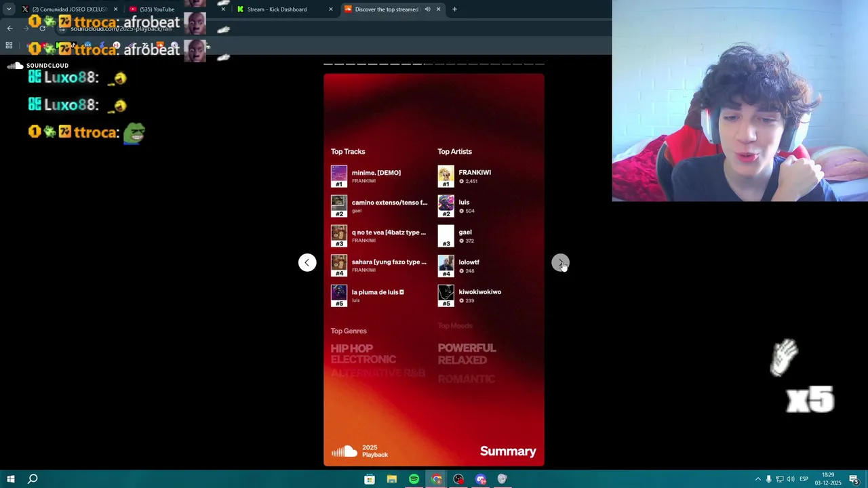Click the Top Tracks heading
The width and height of the screenshot is (868, 488).
click(348, 152)
